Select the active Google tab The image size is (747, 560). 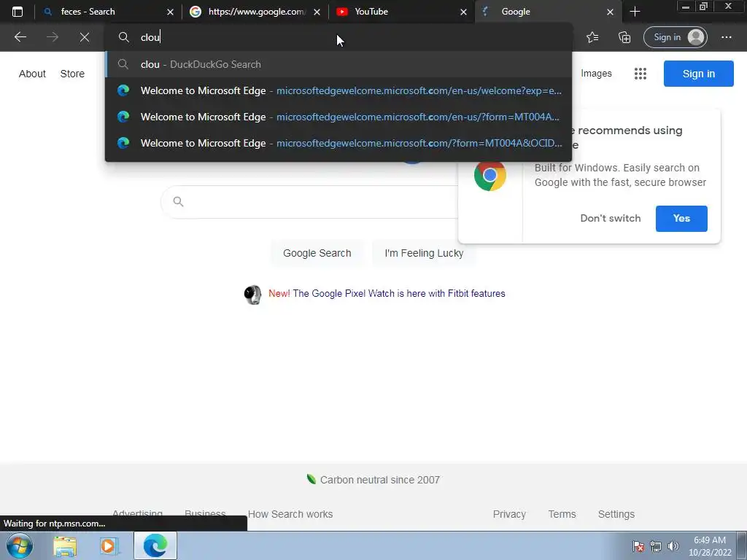[548, 12]
